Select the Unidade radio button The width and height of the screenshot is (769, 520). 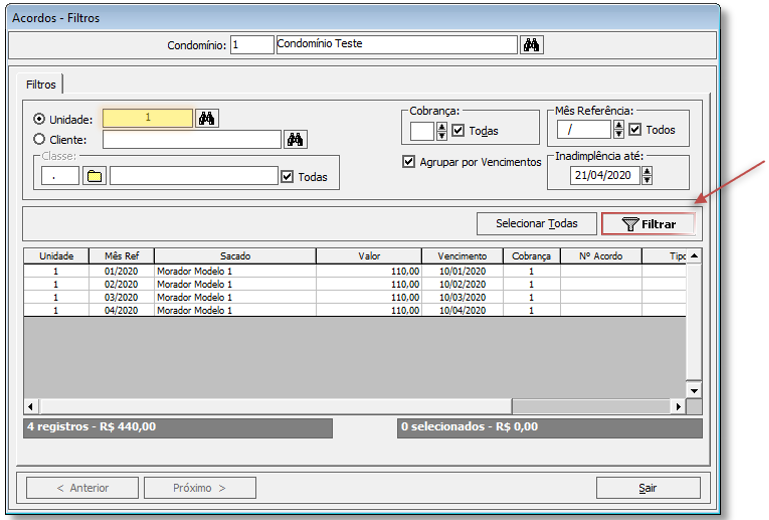click(40, 119)
